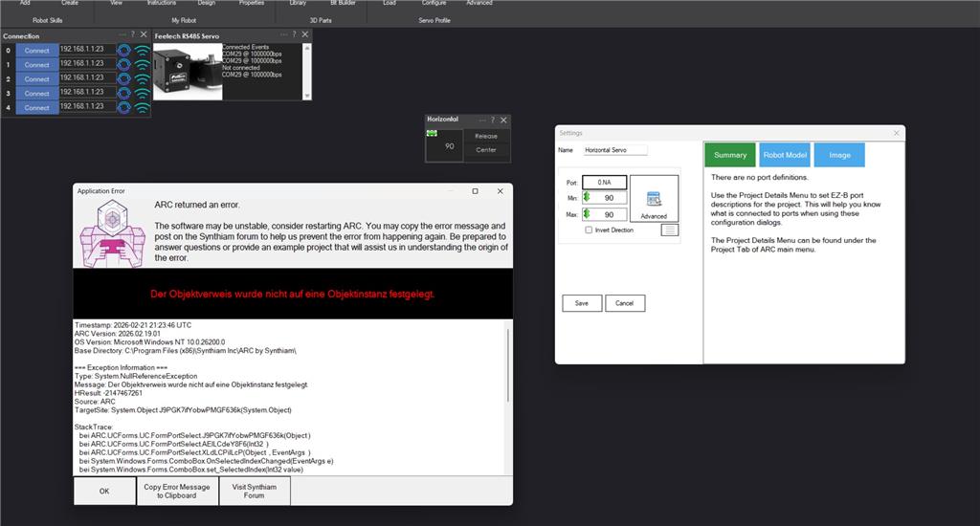Switch to the Robot Model tab
The height and width of the screenshot is (526, 980).
[x=784, y=155]
